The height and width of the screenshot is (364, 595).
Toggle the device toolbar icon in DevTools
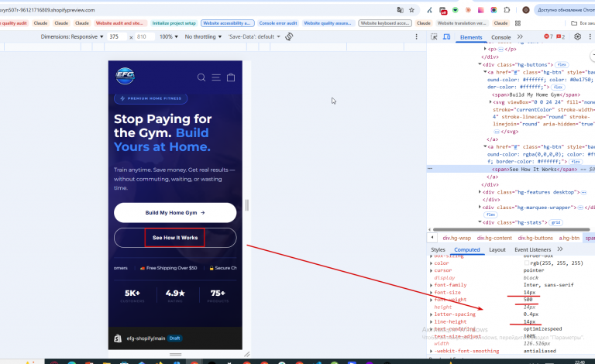coord(447,36)
